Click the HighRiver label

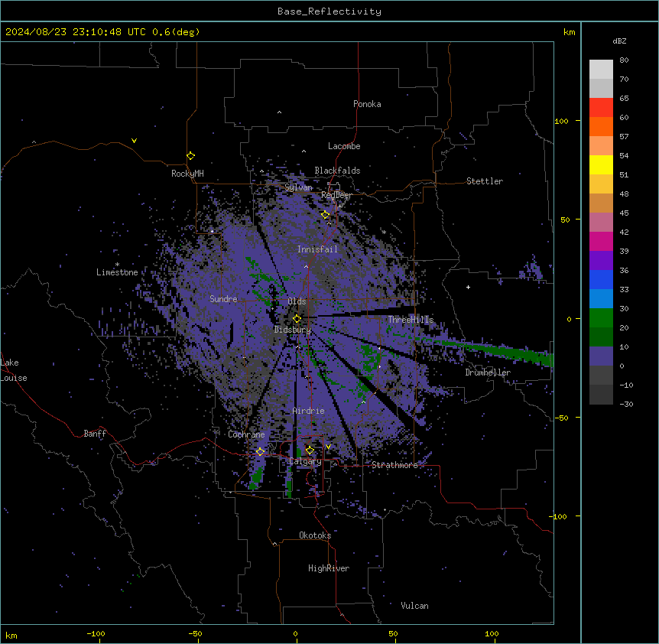pos(329,568)
